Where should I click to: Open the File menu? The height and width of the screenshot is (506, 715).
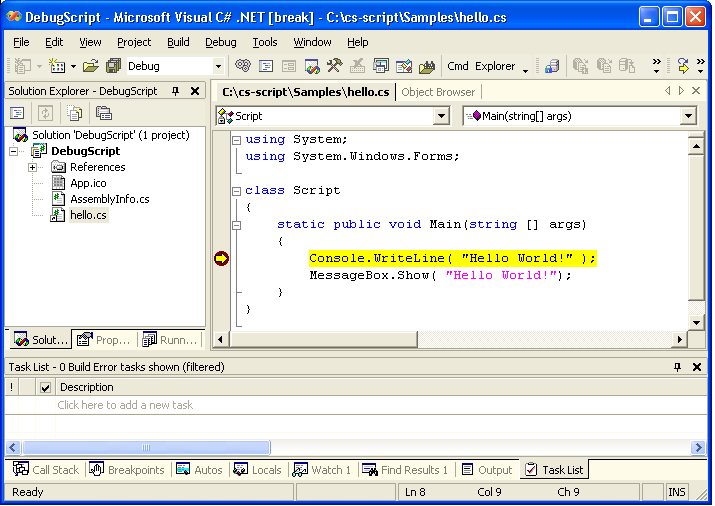pyautogui.click(x=21, y=42)
